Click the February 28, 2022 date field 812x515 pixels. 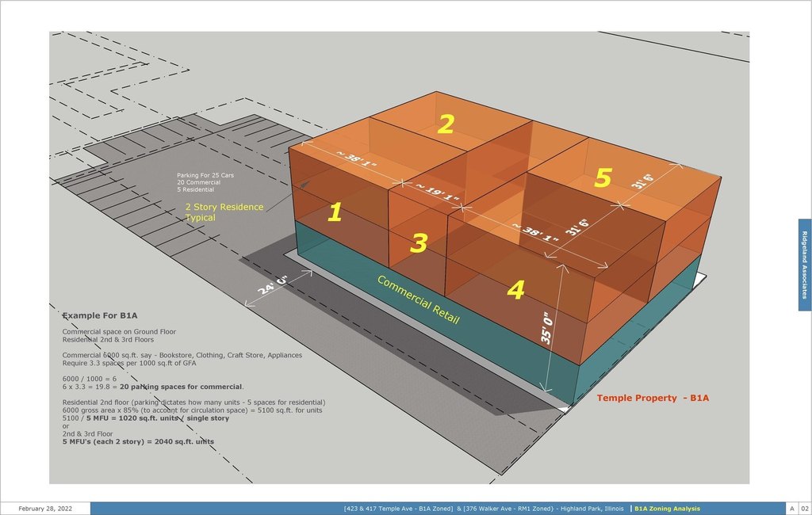(44, 508)
